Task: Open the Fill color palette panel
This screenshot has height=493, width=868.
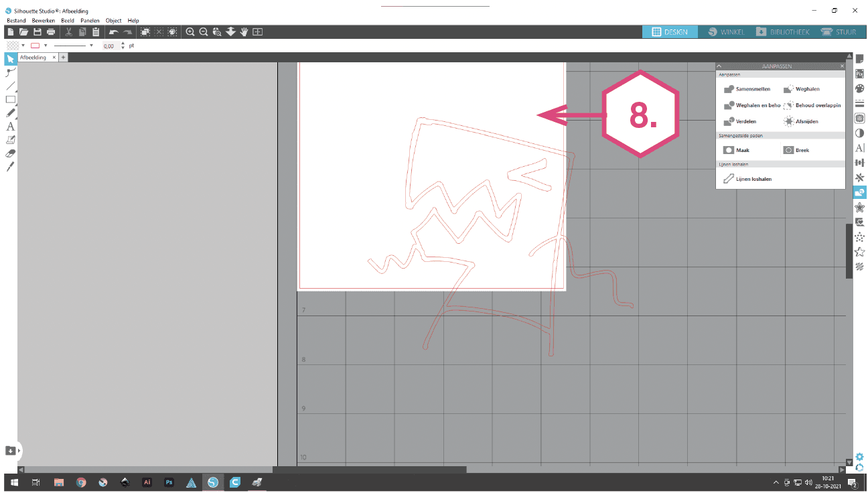Action: pos(860,88)
